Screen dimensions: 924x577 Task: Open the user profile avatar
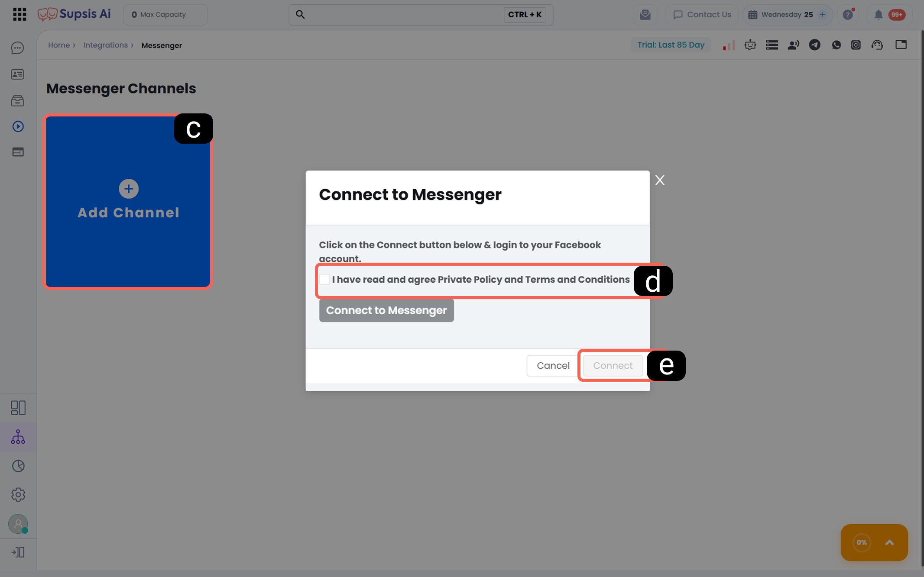pos(18,524)
